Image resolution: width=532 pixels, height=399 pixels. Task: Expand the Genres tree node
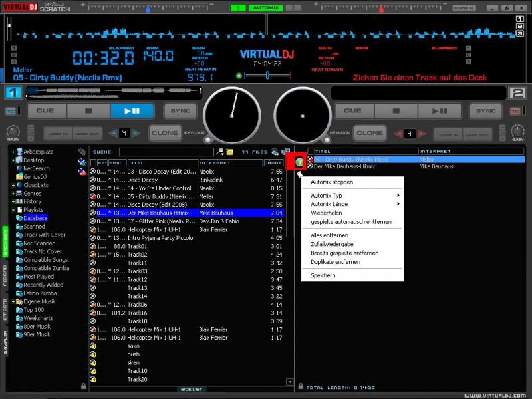pyautogui.click(x=13, y=194)
